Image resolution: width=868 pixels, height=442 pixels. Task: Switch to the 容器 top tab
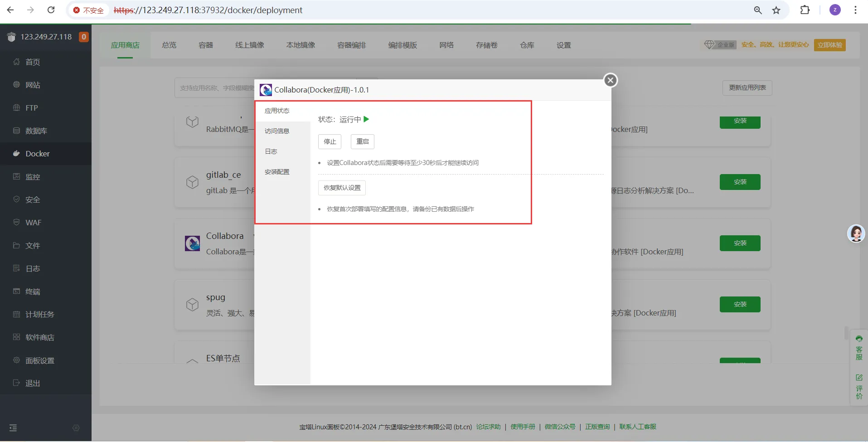[206, 45]
